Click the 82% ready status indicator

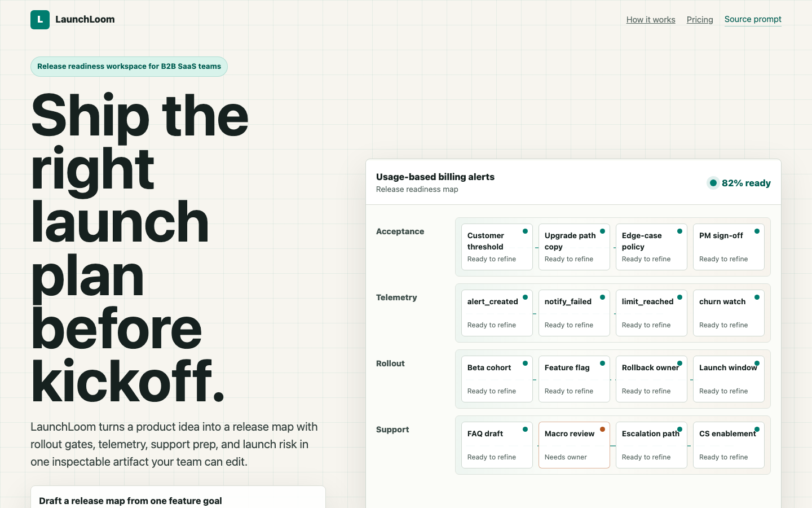(739, 183)
